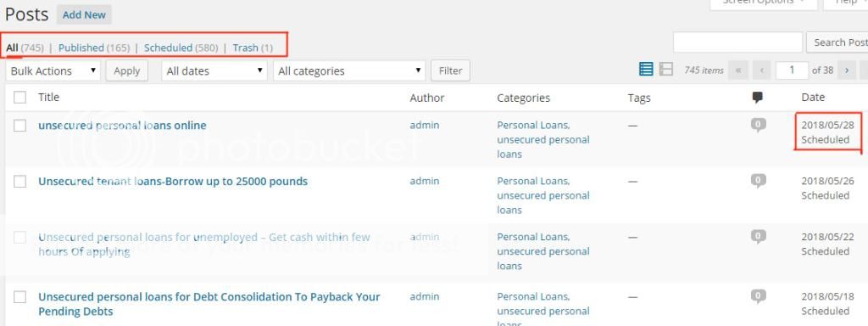Screen dimensions: 868x326
Task: Focus the current page number field
Action: coord(793,70)
